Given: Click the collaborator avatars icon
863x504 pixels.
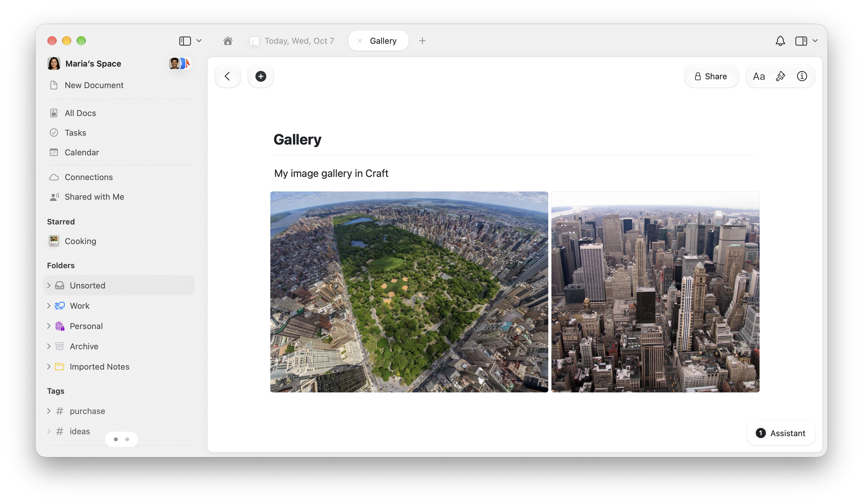Looking at the screenshot, I should 180,64.
